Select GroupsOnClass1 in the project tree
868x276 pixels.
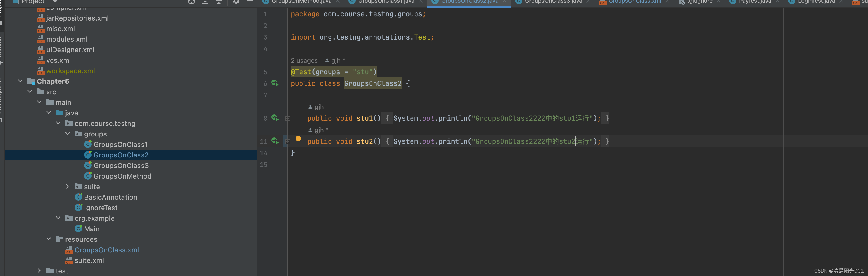click(121, 144)
